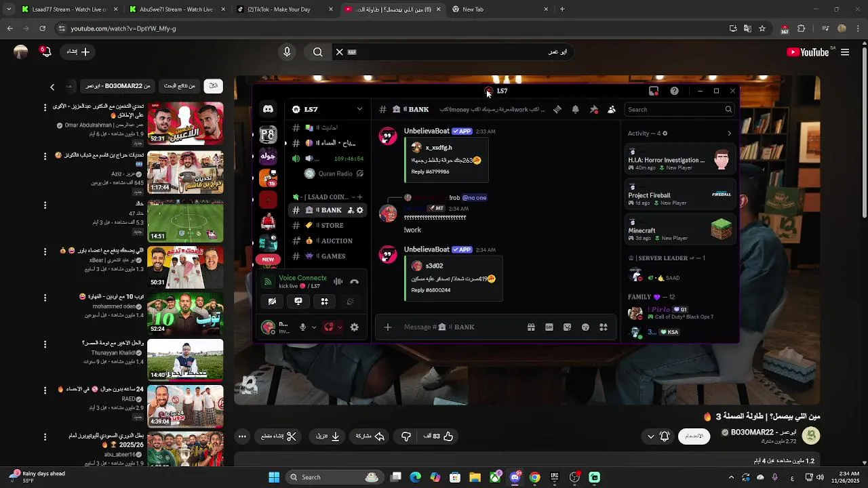This screenshot has width=868, height=488.
Task: Open apps launcher in Discord message bar
Action: pyautogui.click(x=603, y=327)
